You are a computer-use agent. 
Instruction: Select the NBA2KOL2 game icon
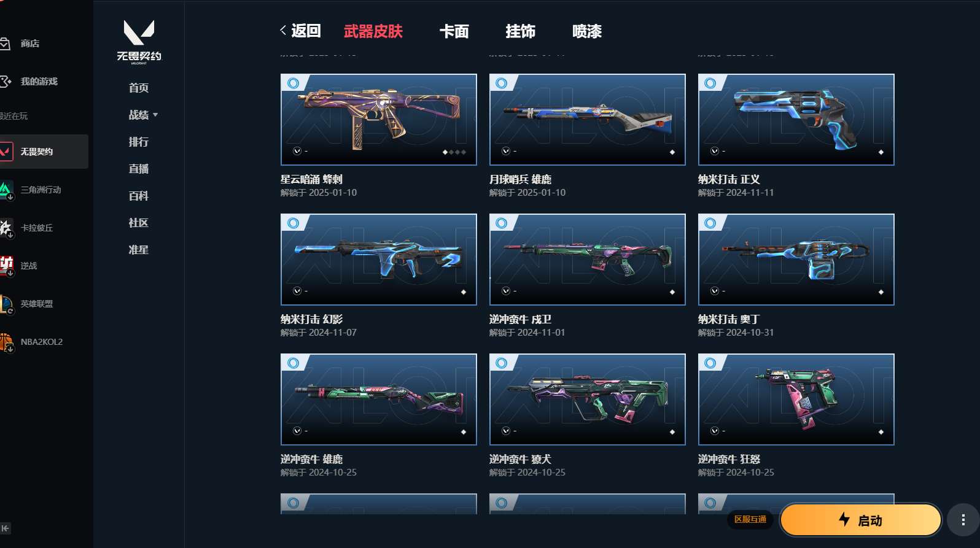6,342
